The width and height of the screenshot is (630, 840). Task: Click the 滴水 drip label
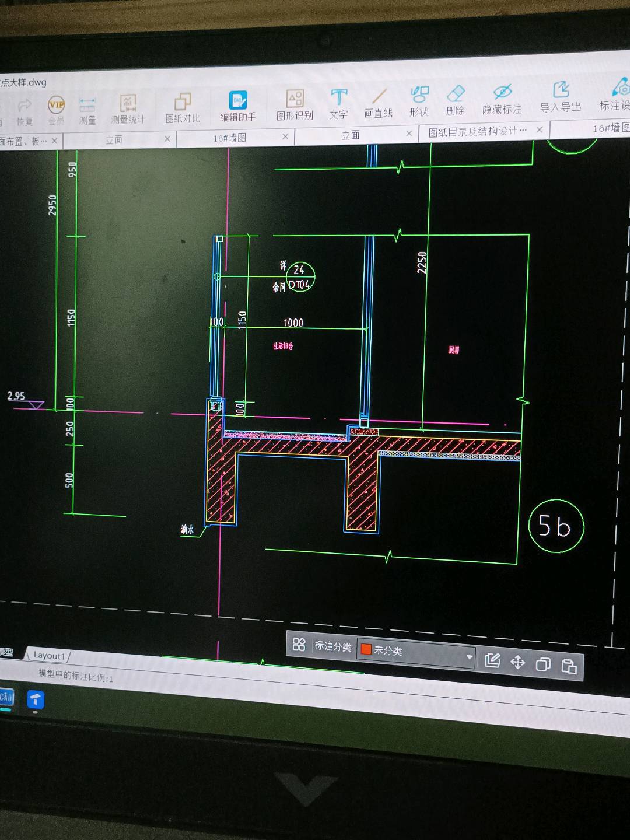tap(187, 530)
